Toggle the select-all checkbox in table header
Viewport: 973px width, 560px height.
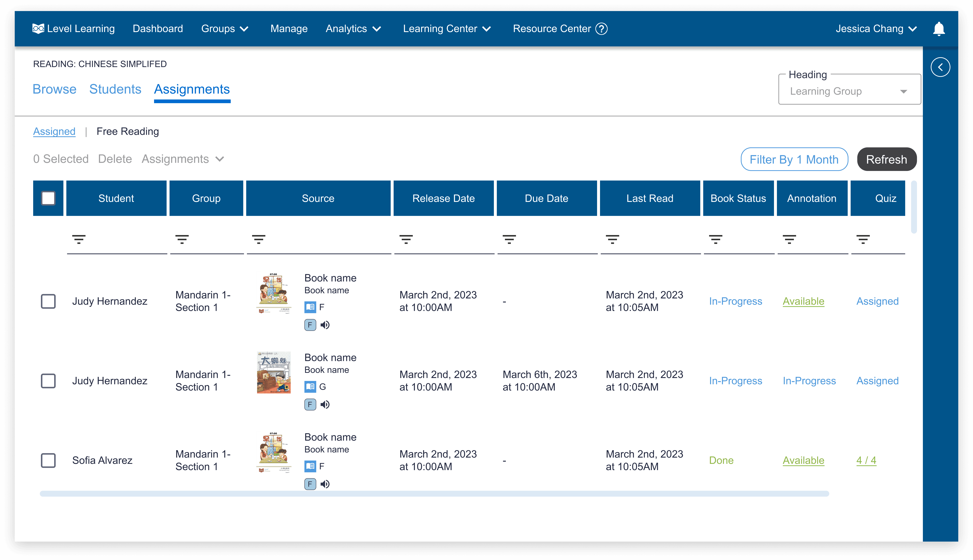click(x=48, y=198)
